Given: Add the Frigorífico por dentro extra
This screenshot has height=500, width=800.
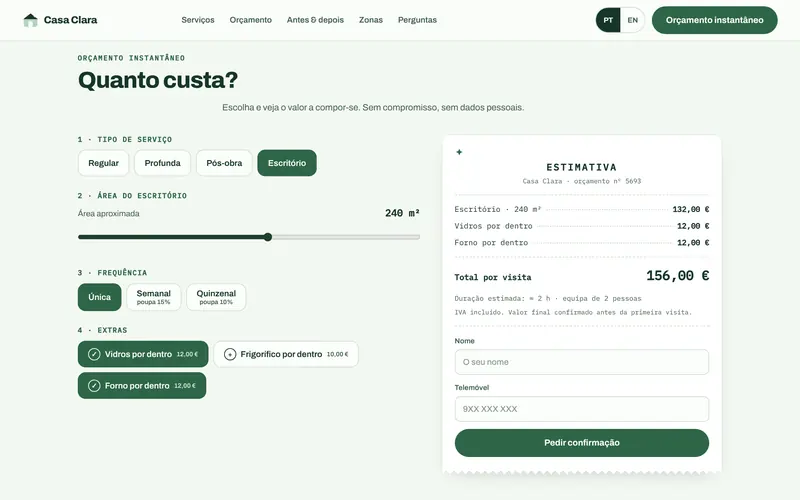Looking at the screenshot, I should (286, 354).
